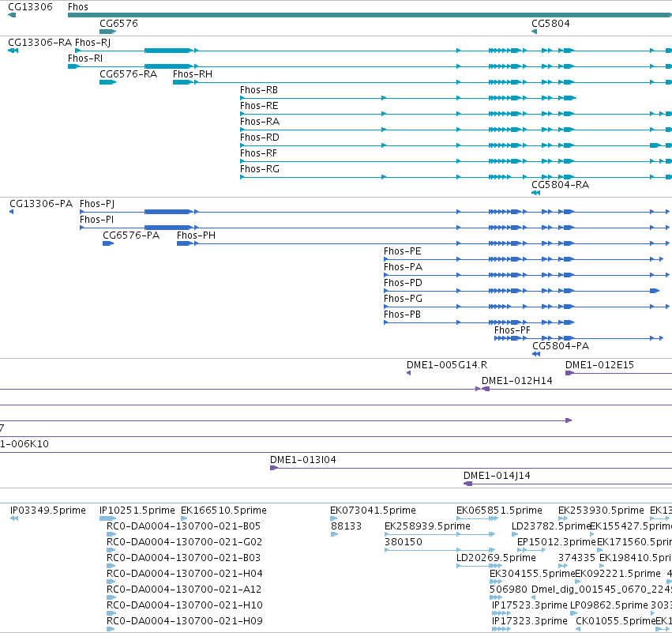Select the IP10251.5prime EST label

(x=137, y=510)
